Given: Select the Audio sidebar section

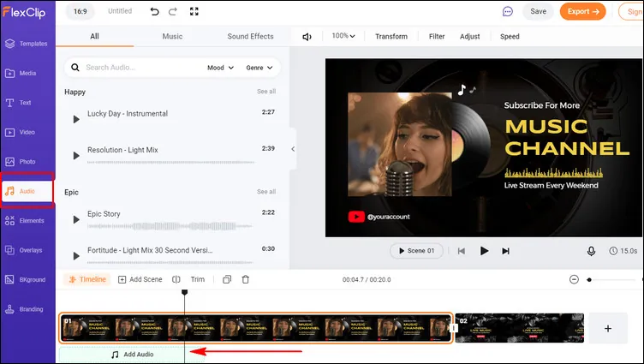Looking at the screenshot, I should pos(27,191).
